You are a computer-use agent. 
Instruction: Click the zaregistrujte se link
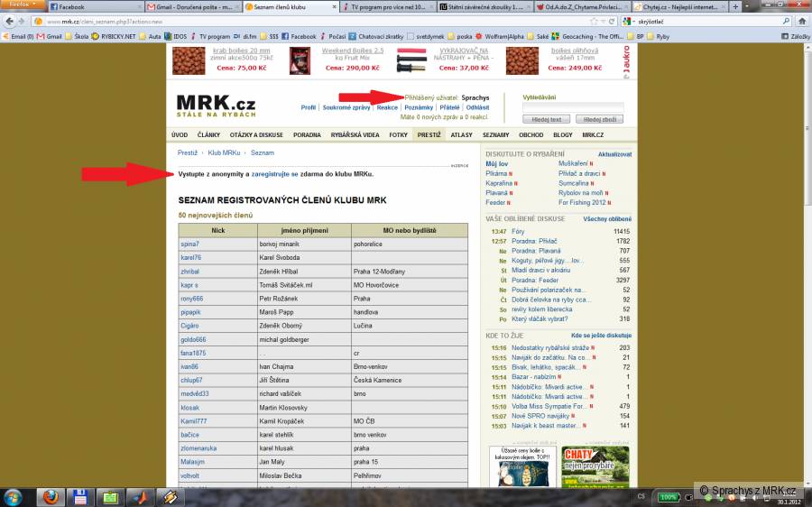[275, 174]
